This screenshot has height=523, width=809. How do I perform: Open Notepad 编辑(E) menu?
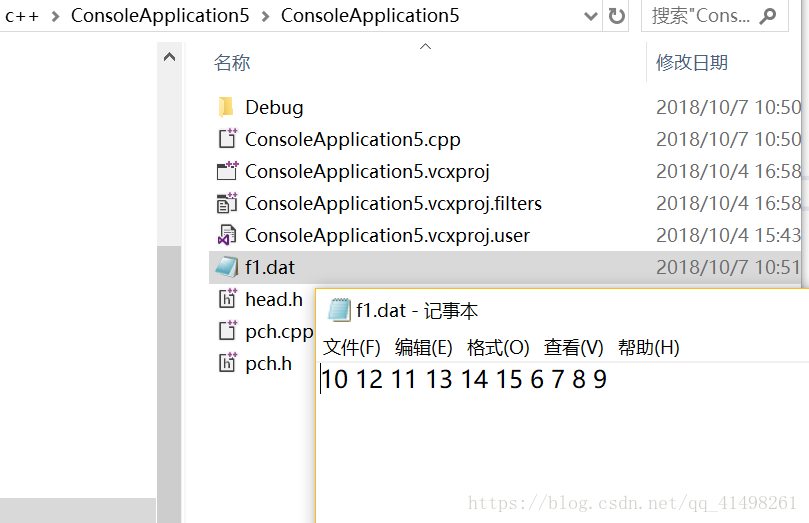424,348
